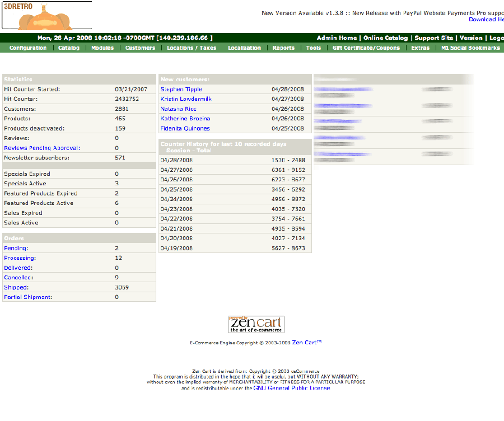Visit the Support Site link

[x=433, y=38]
